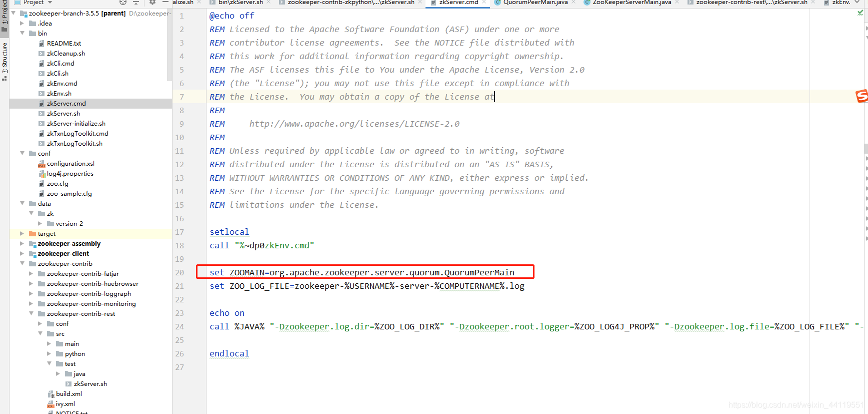
Task: Open Project panel settings gear
Action: point(152,2)
